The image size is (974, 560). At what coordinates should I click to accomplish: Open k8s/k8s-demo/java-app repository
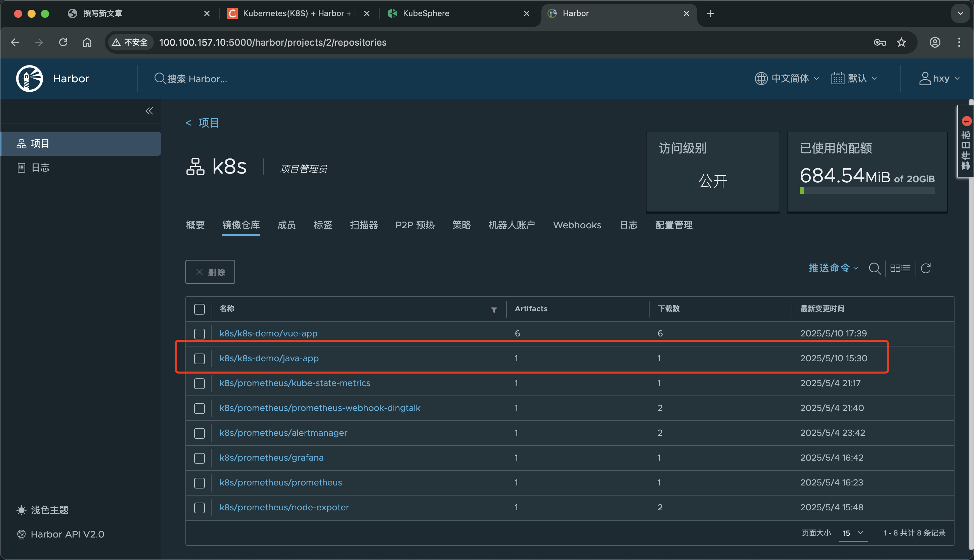tap(269, 359)
